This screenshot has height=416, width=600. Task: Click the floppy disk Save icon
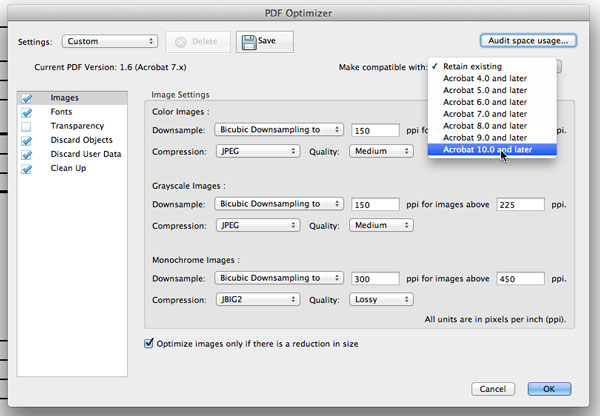[249, 42]
